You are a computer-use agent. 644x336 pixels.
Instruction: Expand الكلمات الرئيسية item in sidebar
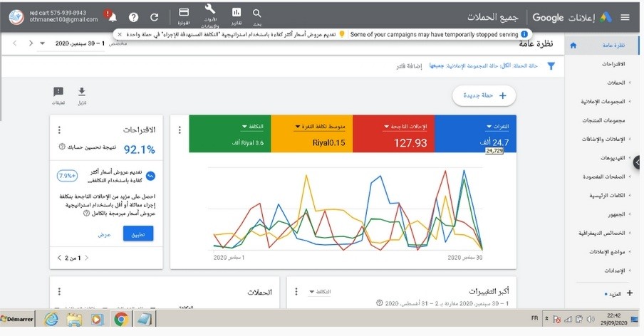click(630, 195)
